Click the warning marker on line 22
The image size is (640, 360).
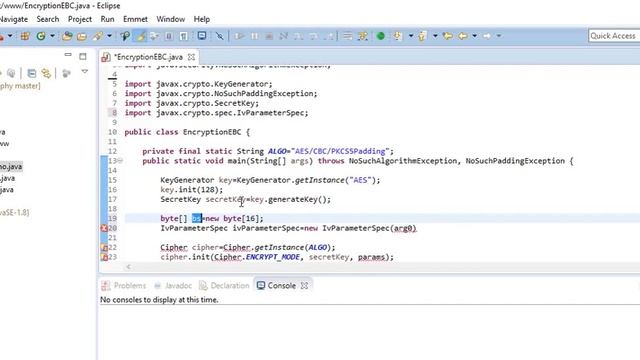[104, 247]
